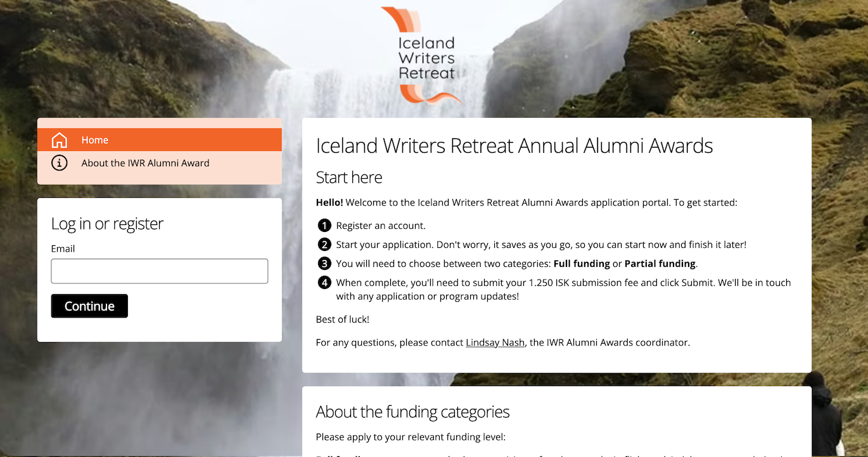Click the number 4 step badge
Image resolution: width=868 pixels, height=457 pixels.
pyautogui.click(x=324, y=283)
